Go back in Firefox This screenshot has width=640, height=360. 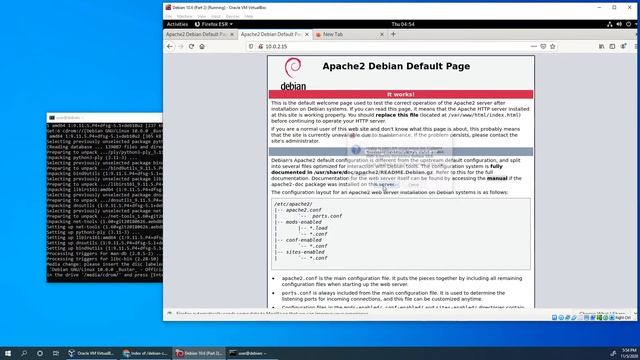(x=170, y=47)
